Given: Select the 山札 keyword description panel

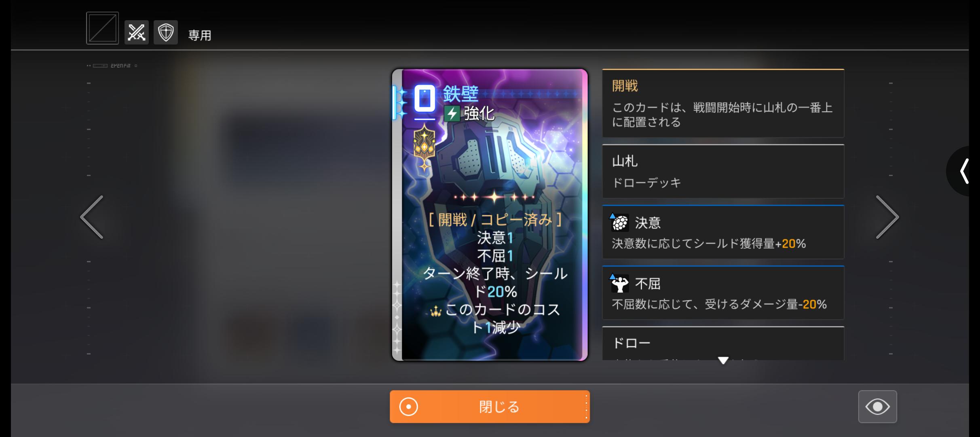Looking at the screenshot, I should pyautogui.click(x=723, y=171).
